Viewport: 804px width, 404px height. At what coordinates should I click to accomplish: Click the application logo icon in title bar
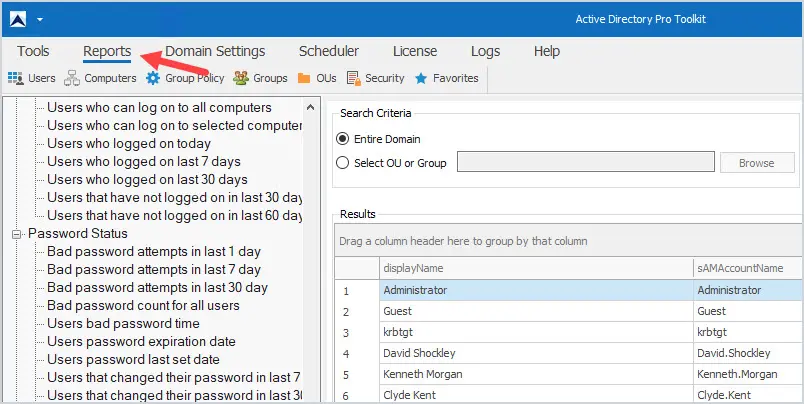[18, 19]
